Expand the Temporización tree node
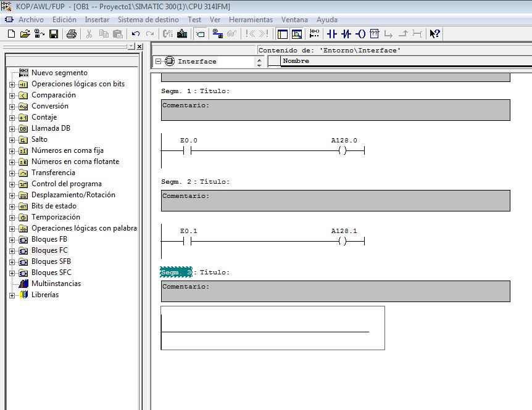The image size is (532, 410). coord(12,217)
